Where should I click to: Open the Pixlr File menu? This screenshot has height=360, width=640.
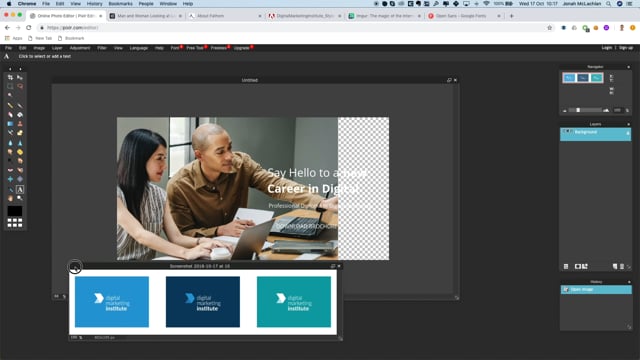[x=8, y=48]
